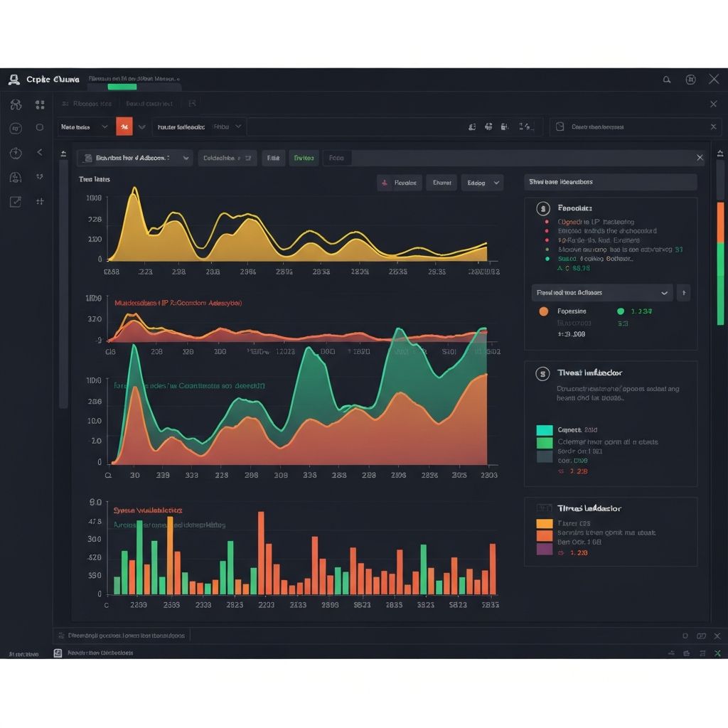This screenshot has width=728, height=728.
Task: Open the Edidog dropdown above the chart
Action: (481, 183)
